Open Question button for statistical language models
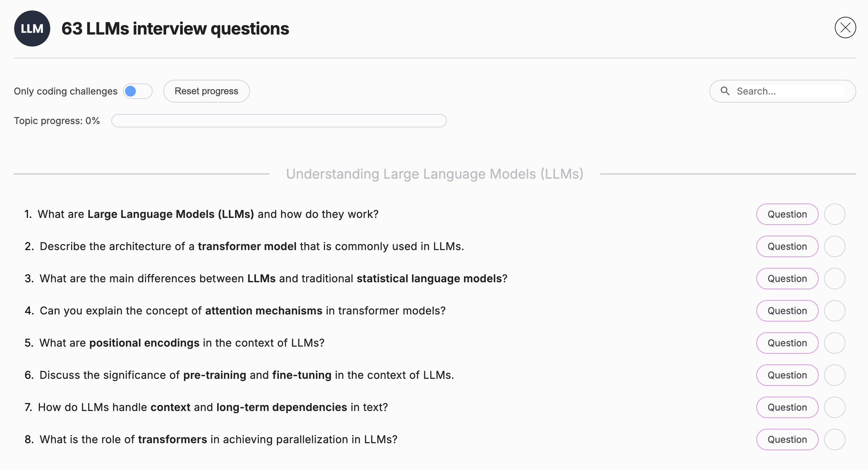 787,278
